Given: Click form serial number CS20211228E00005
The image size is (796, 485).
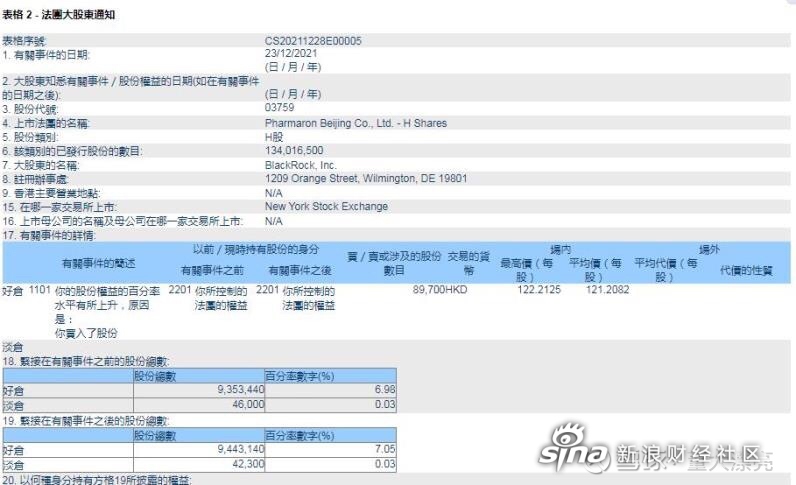Looking at the screenshot, I should click(x=313, y=41).
